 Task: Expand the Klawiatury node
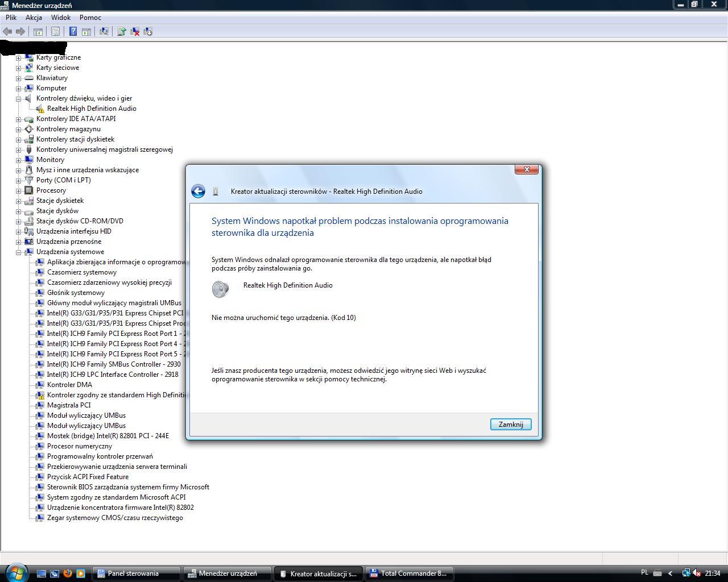(19, 78)
